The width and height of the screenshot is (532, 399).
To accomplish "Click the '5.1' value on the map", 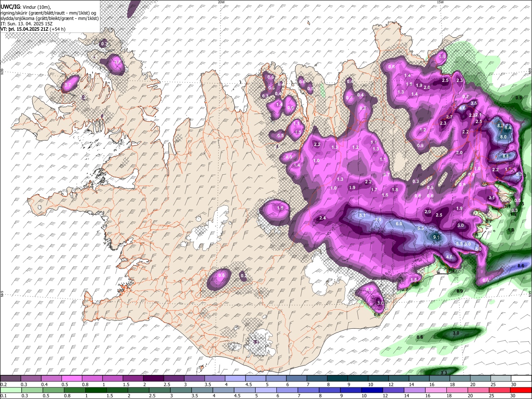I will click(x=362, y=215).
